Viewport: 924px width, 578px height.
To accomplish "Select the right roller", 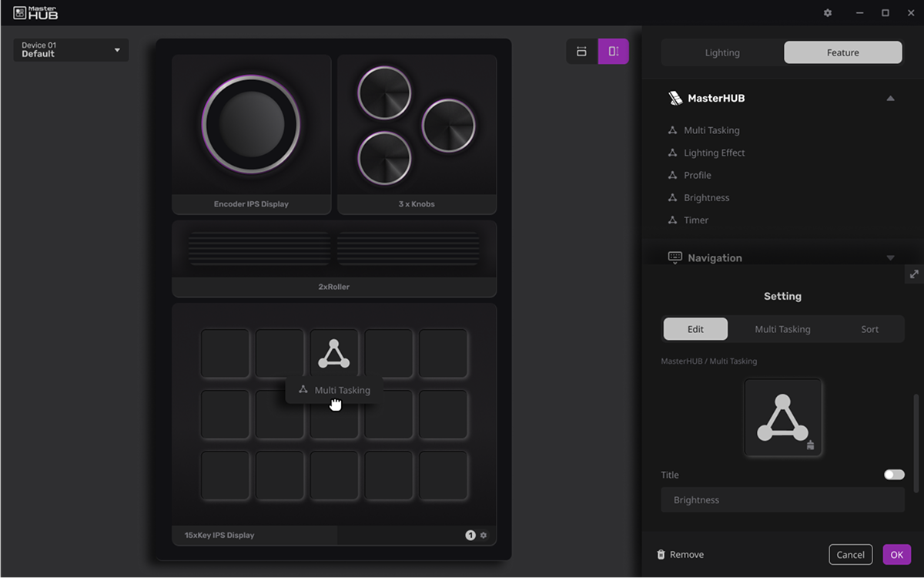I will 408,249.
